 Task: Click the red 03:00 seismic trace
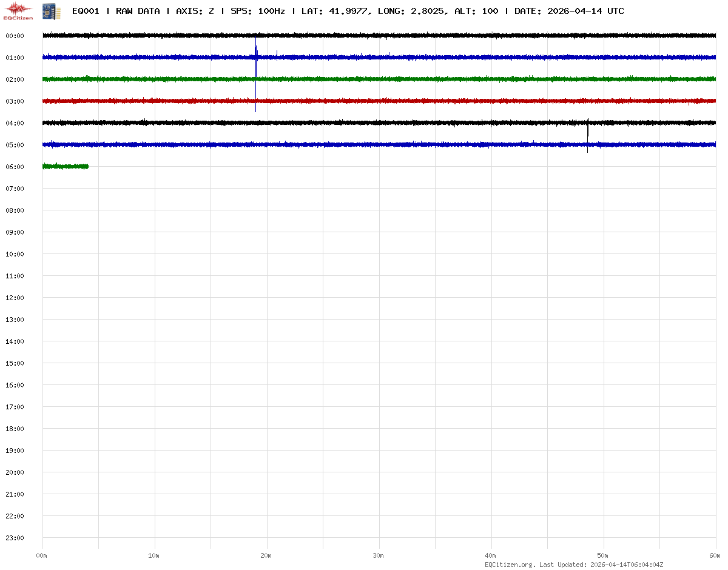pos(364,101)
